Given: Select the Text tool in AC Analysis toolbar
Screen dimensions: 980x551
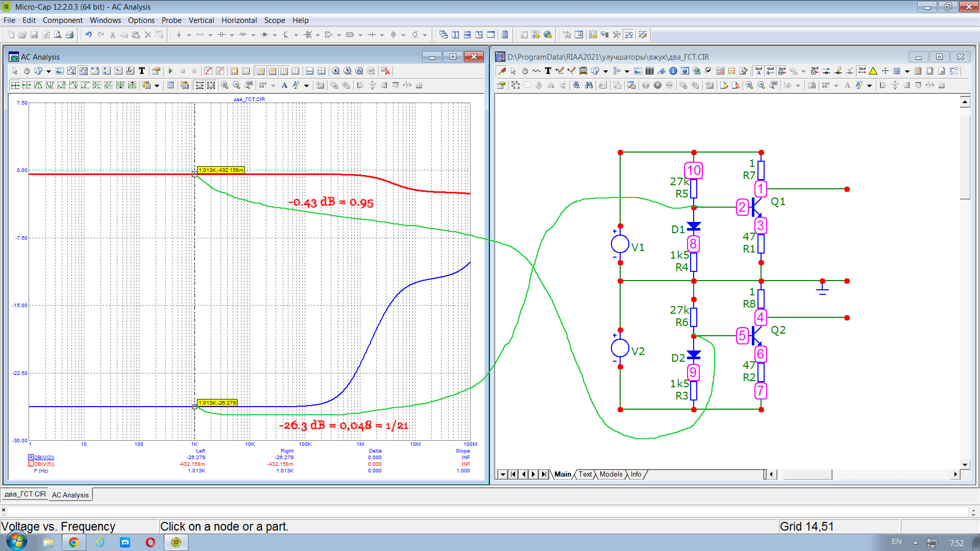Looking at the screenshot, I should 142,71.
